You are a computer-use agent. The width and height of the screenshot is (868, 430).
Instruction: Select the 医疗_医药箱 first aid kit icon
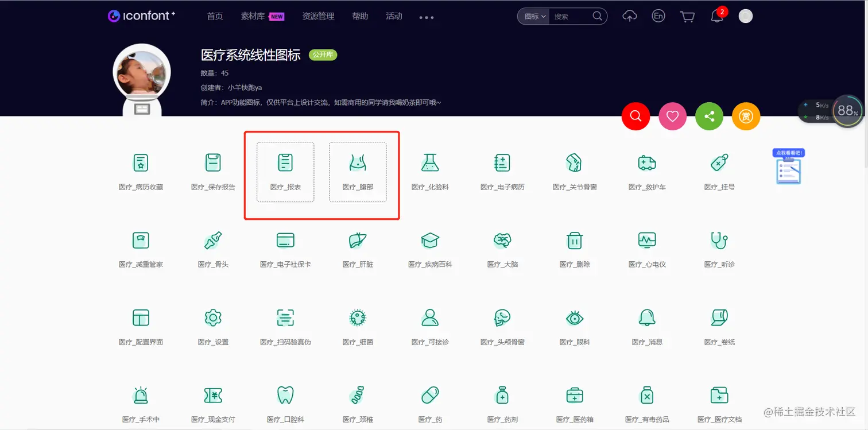click(575, 396)
